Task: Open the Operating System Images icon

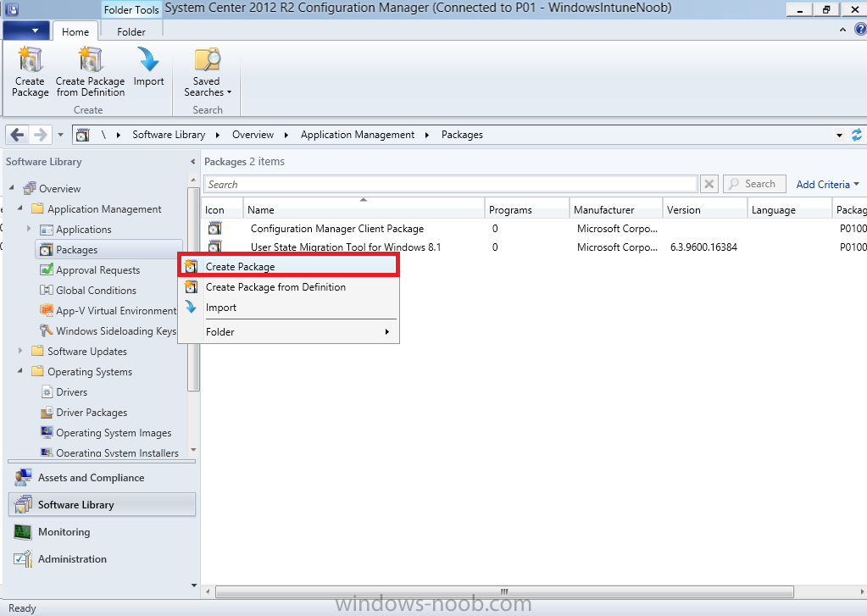Action: 47,432
